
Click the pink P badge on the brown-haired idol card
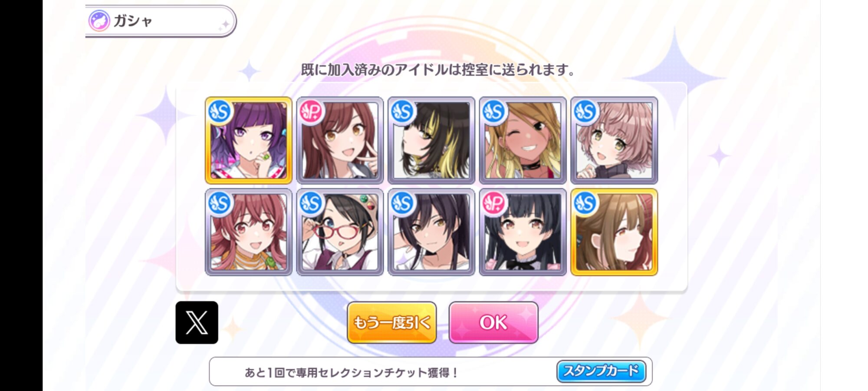(311, 112)
